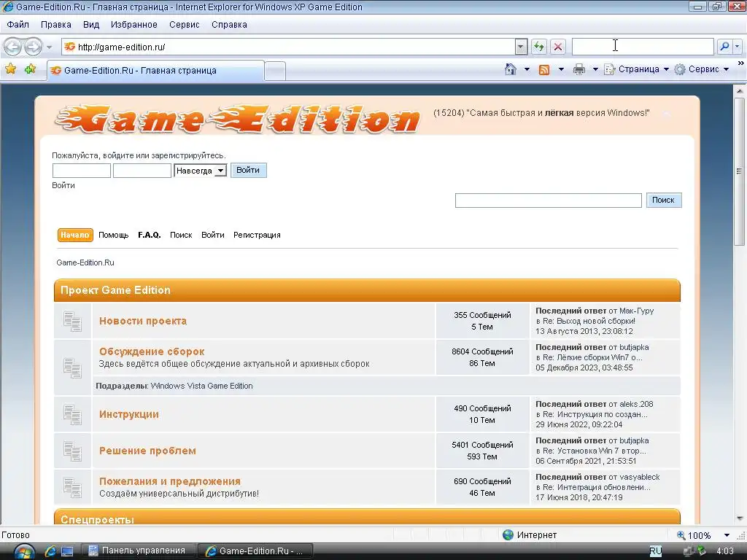
Task: Open last post Re: Выход новой сборки!
Action: [x=589, y=321]
